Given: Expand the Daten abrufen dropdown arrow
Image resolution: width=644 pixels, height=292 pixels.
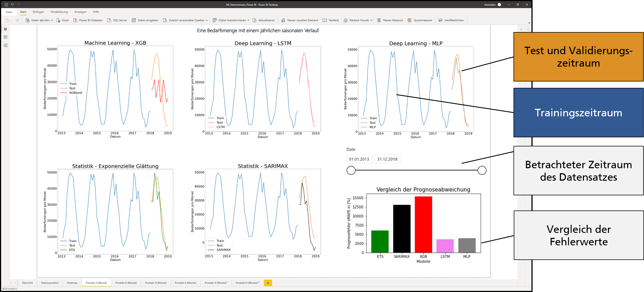Looking at the screenshot, I should pyautogui.click(x=52, y=20).
